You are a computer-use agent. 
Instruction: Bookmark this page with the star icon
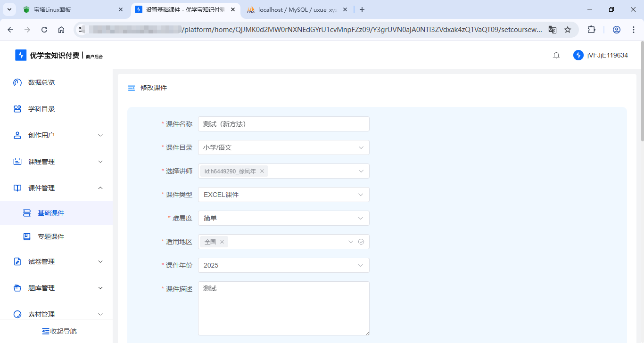pyautogui.click(x=568, y=30)
